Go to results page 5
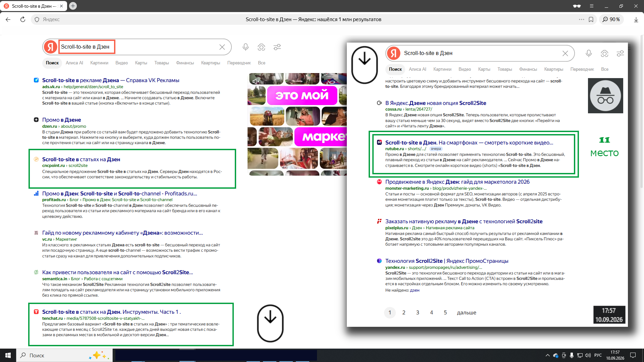Image resolution: width=644 pixels, height=362 pixels. pos(445,312)
